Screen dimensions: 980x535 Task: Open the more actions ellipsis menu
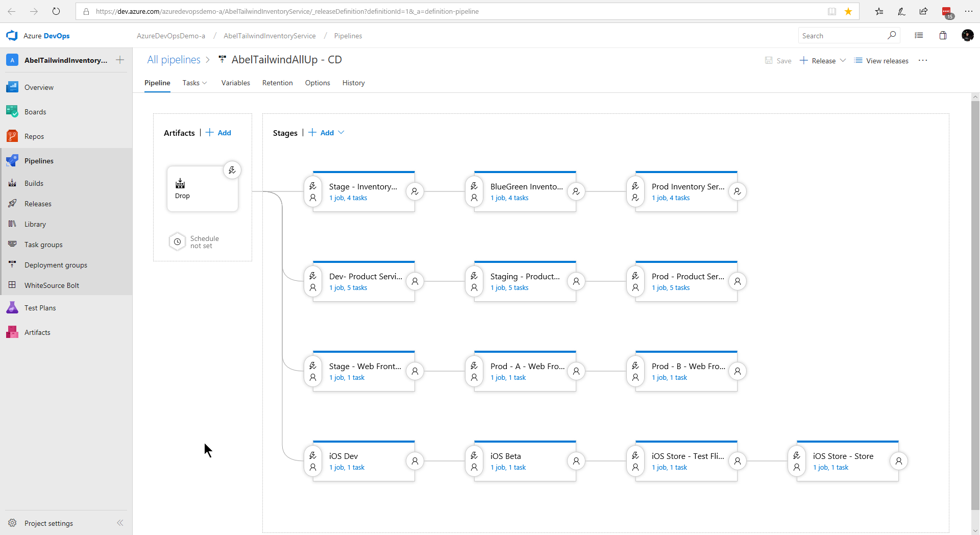pos(923,60)
